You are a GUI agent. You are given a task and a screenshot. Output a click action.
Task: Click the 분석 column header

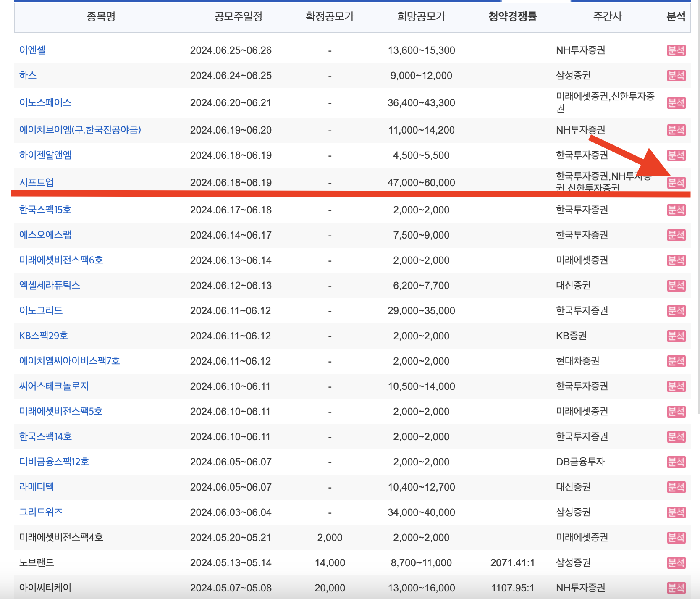point(676,16)
